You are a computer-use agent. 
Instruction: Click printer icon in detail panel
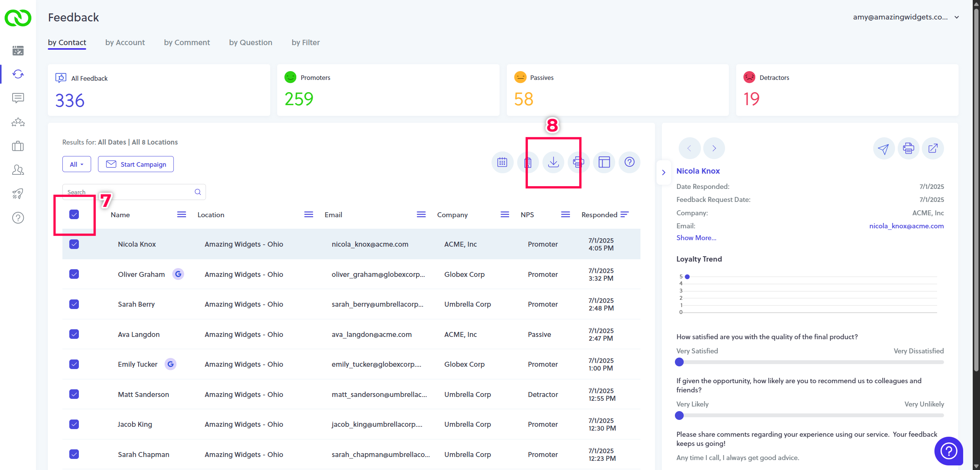point(908,148)
